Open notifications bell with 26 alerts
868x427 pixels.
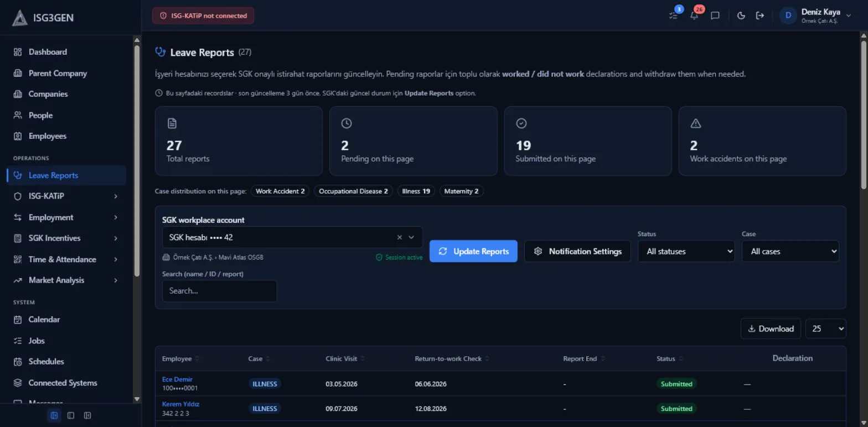(x=694, y=15)
